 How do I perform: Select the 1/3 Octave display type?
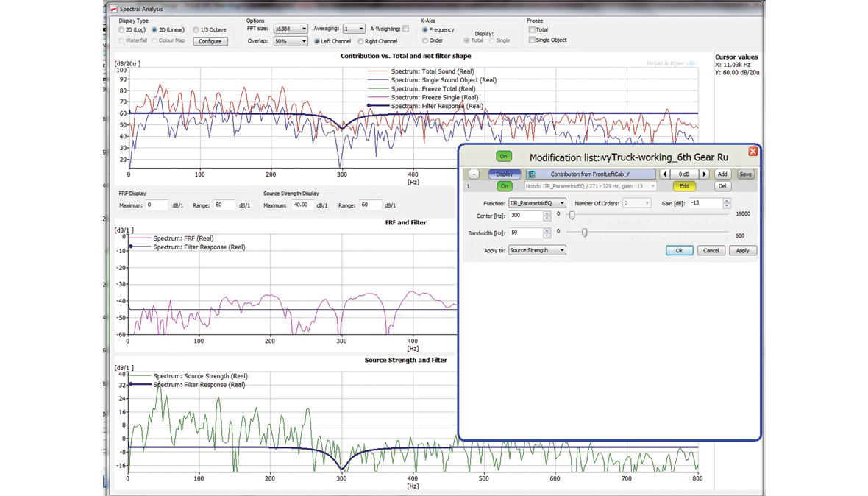[196, 30]
